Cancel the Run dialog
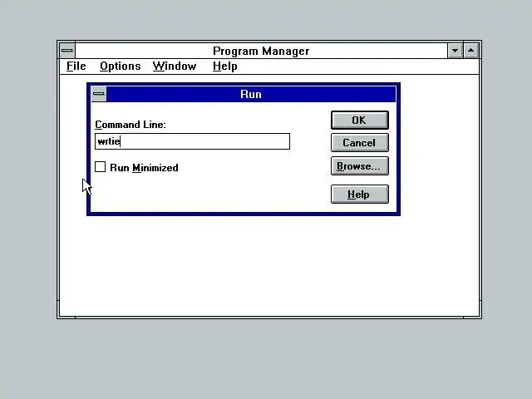532x399 pixels. tap(360, 143)
